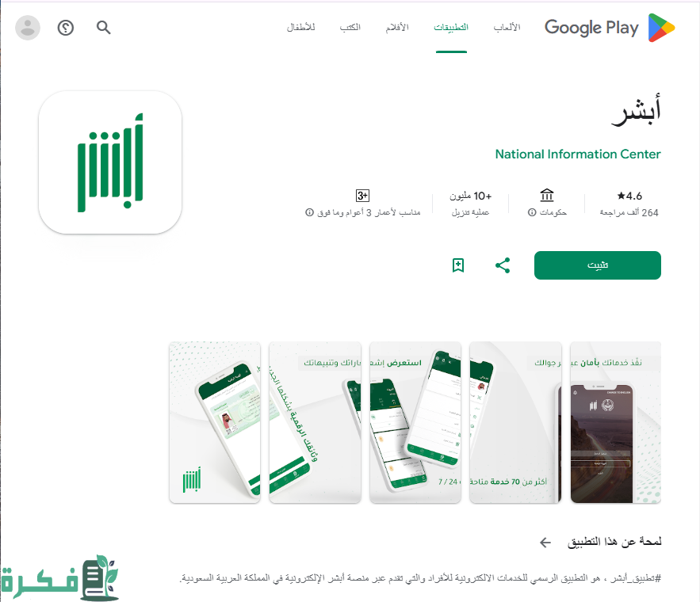Image resolution: width=700 pixels, height=602 pixels.
Task: Select the للأطفال tab
Action: pos(301,28)
